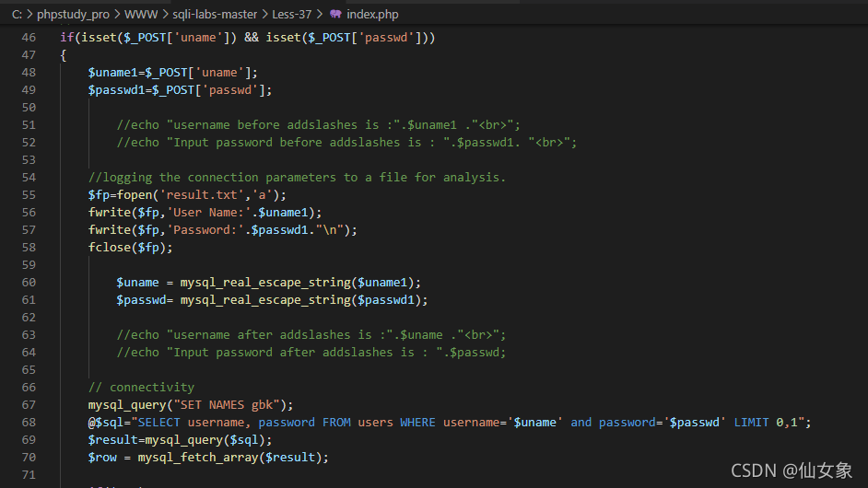Image resolution: width=868 pixels, height=488 pixels.
Task: Open the WWW breadcrumb folder
Action: (x=141, y=15)
